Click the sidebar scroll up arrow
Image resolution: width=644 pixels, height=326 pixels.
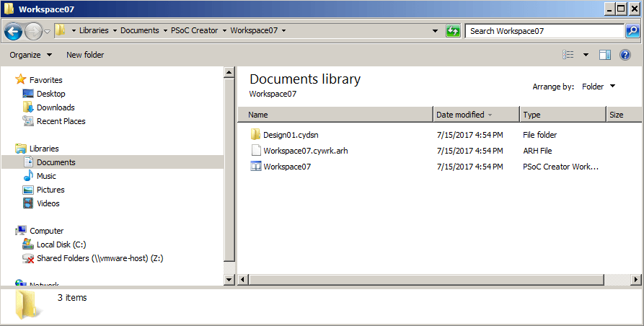(x=229, y=72)
